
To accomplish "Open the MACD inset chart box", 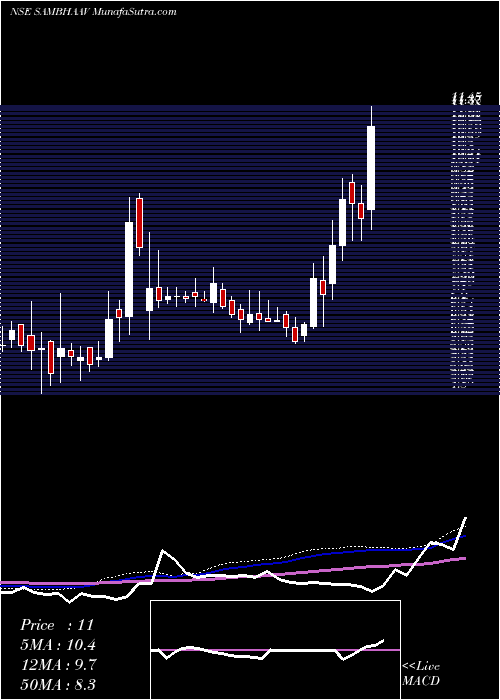I will coord(275,650).
